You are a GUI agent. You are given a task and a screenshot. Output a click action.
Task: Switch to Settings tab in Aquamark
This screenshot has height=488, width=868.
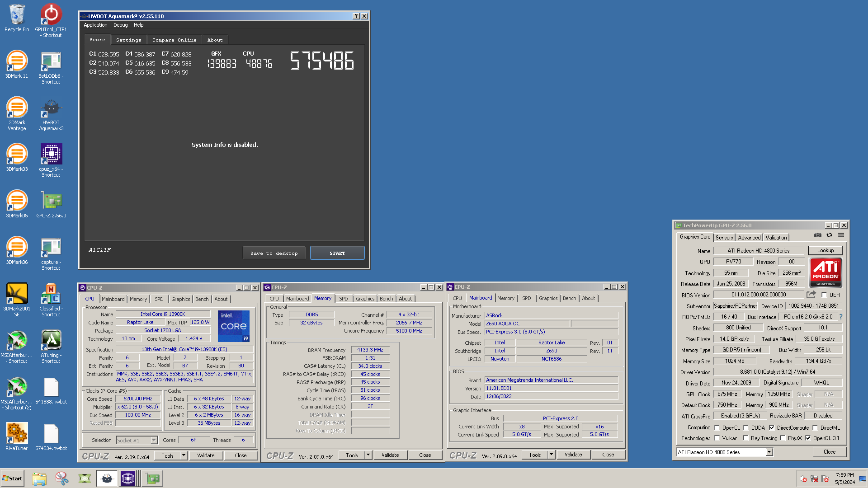coord(128,40)
